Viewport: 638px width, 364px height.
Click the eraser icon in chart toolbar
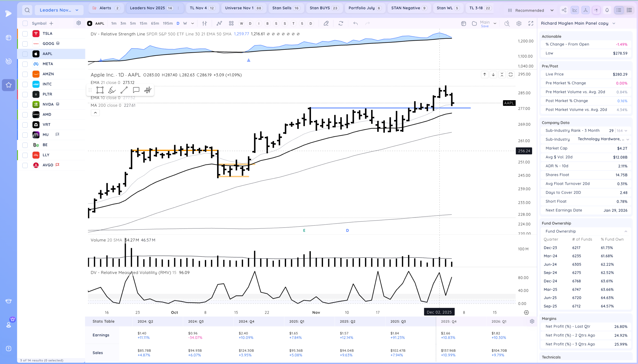coord(326,23)
